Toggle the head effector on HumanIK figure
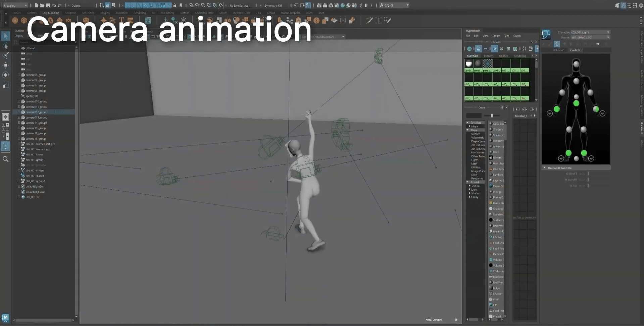 pos(576,64)
